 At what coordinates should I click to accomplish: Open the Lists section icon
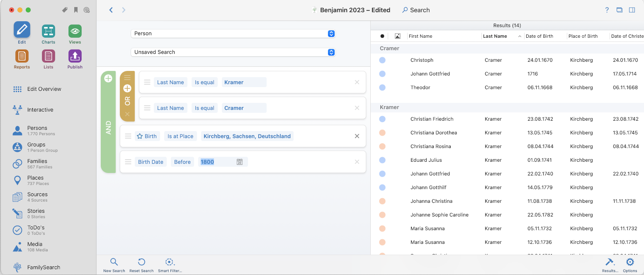tap(49, 56)
